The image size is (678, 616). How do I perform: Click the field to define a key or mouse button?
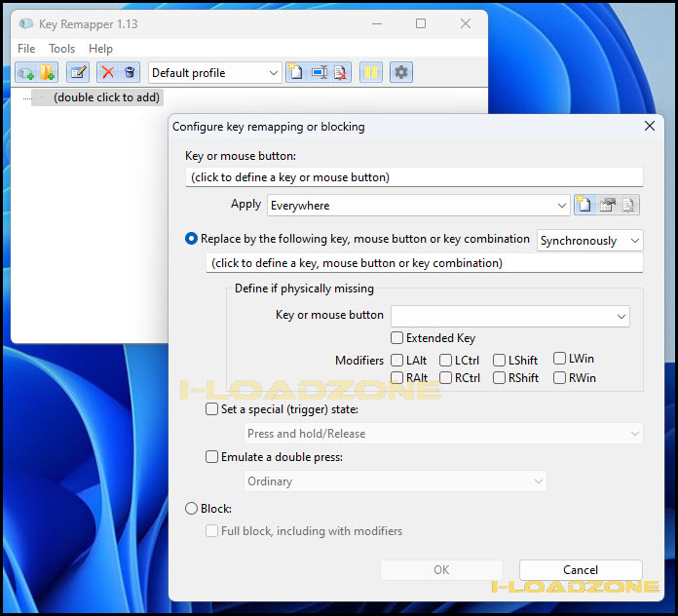pyautogui.click(x=414, y=177)
